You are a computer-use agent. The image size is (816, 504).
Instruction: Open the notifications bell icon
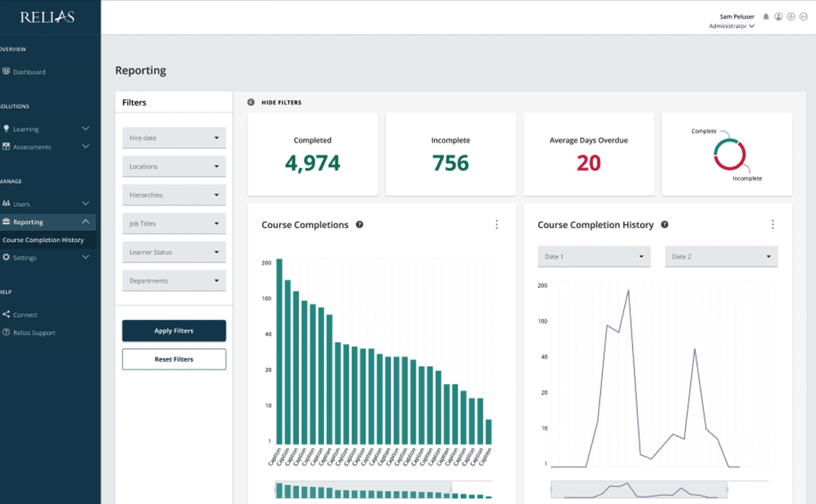[766, 17]
